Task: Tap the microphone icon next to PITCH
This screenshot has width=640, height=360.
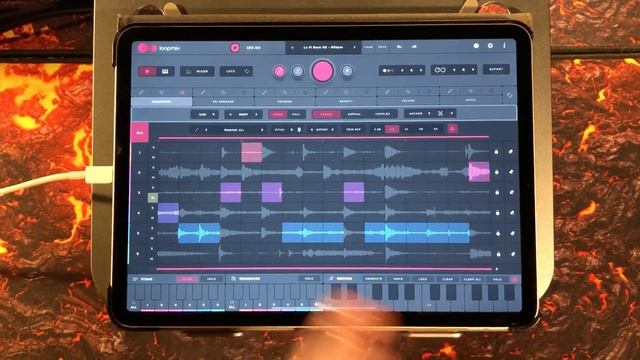Action: [x=299, y=130]
